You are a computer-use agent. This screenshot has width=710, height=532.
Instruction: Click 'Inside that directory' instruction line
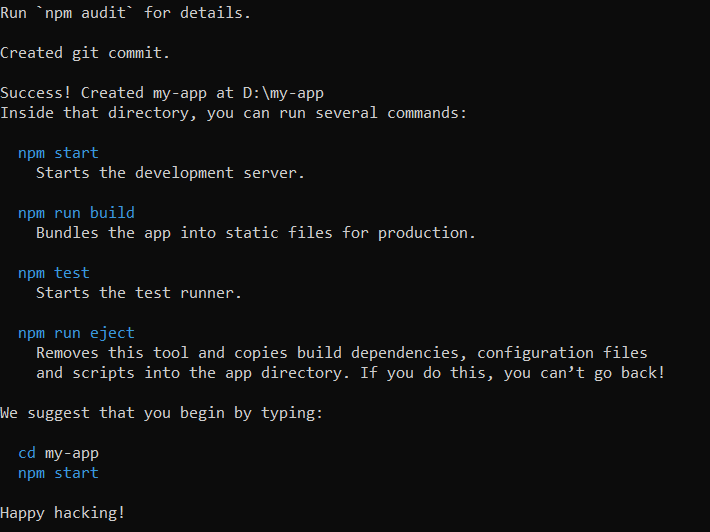(x=233, y=113)
